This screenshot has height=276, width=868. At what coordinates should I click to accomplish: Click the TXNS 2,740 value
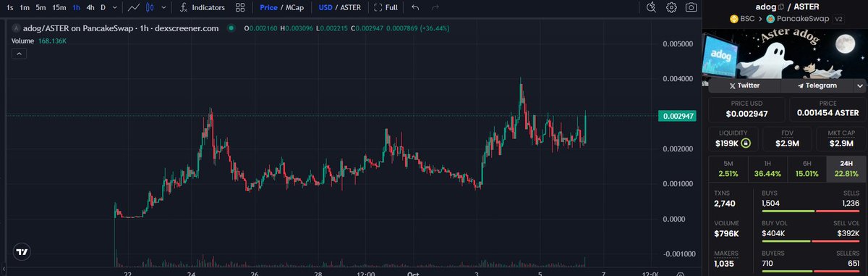(x=724, y=204)
